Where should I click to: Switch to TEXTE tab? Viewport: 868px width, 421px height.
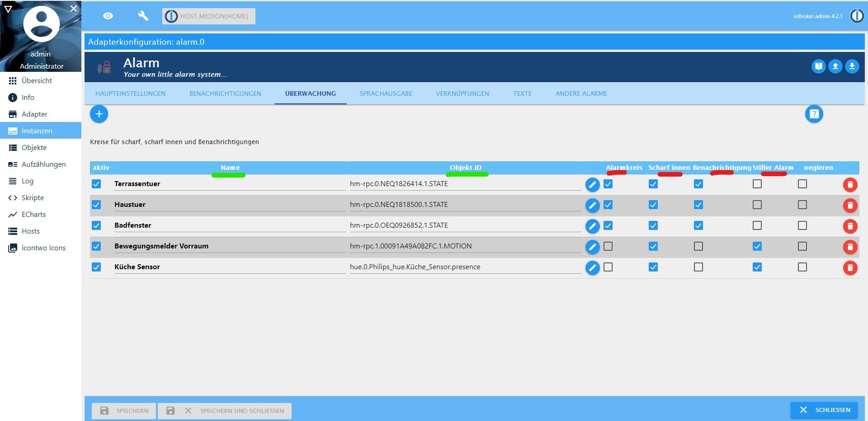(x=522, y=94)
